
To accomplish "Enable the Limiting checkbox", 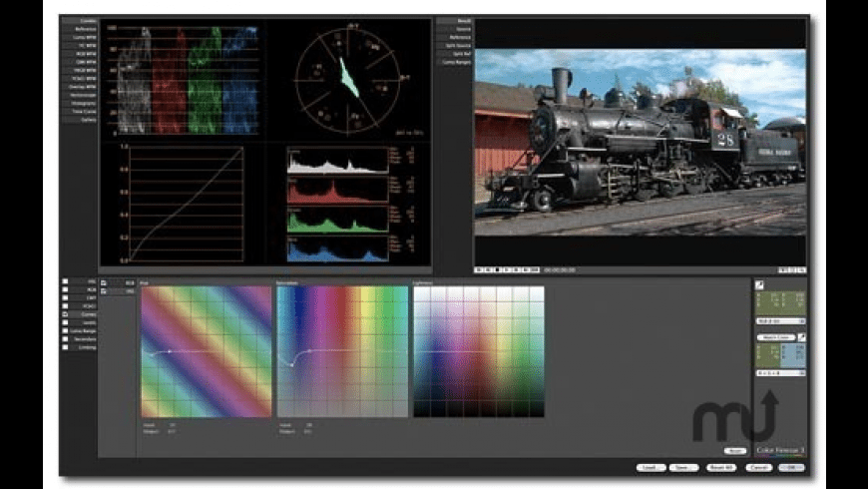I will tap(66, 347).
